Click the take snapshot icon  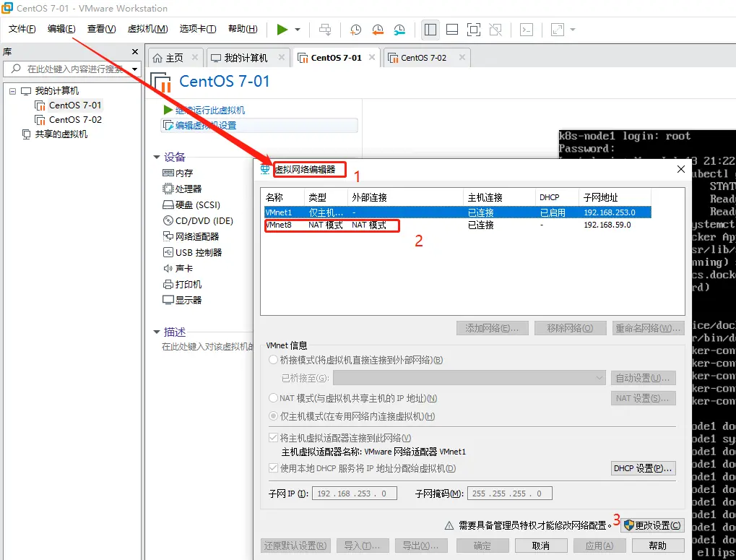355,30
